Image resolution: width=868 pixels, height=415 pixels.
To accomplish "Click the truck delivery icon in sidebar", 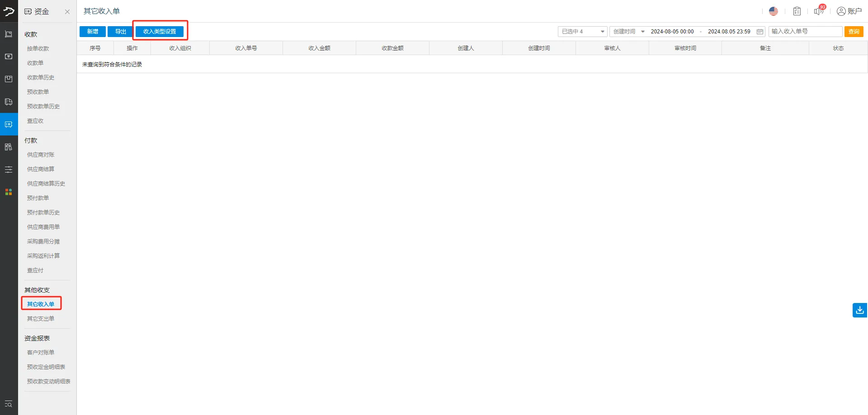I will coord(9,102).
